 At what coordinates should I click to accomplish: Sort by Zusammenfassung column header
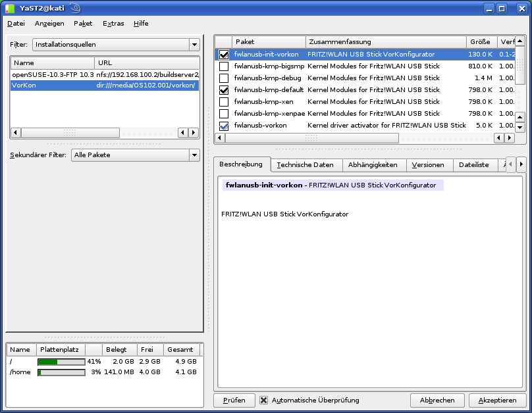coord(386,41)
